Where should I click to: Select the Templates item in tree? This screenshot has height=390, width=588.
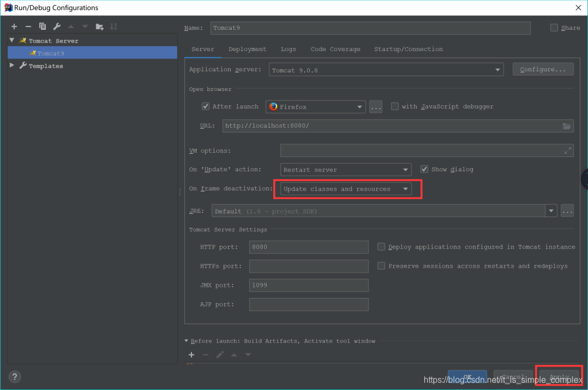click(x=46, y=65)
